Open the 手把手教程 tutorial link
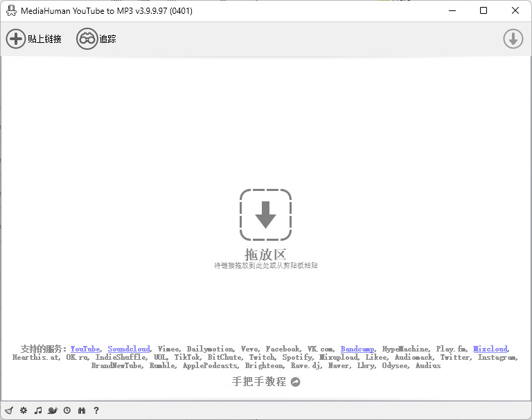Image resolution: width=532 pixels, height=420 pixels. point(259,382)
